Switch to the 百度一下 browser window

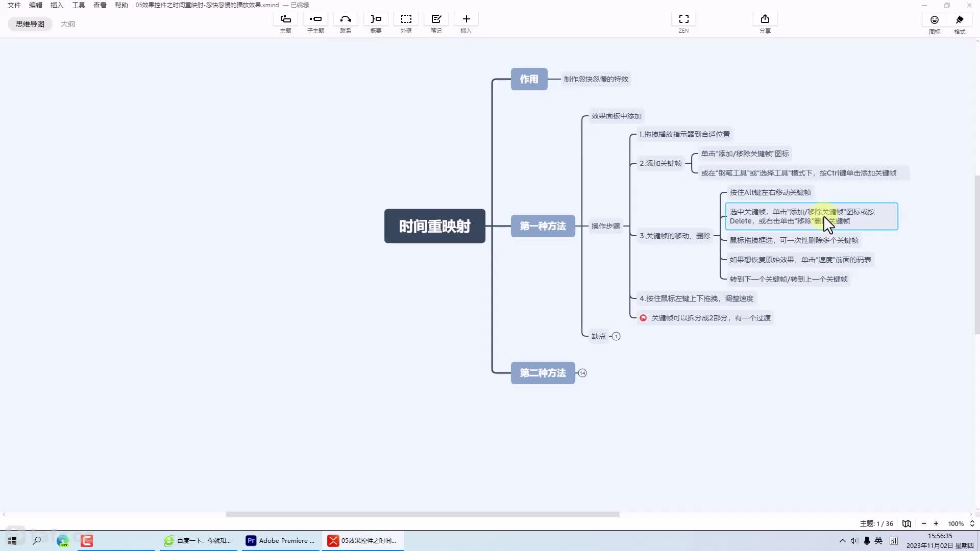point(198,540)
